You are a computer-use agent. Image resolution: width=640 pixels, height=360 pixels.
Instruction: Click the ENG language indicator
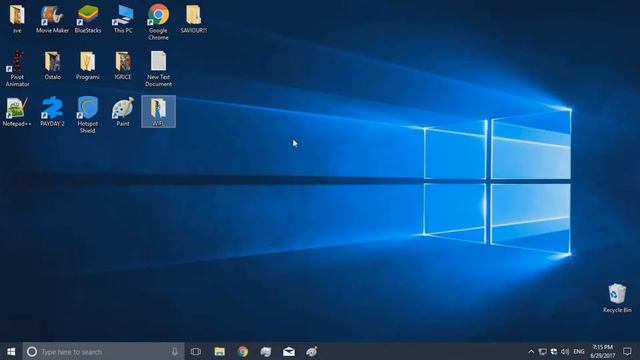[579, 351]
